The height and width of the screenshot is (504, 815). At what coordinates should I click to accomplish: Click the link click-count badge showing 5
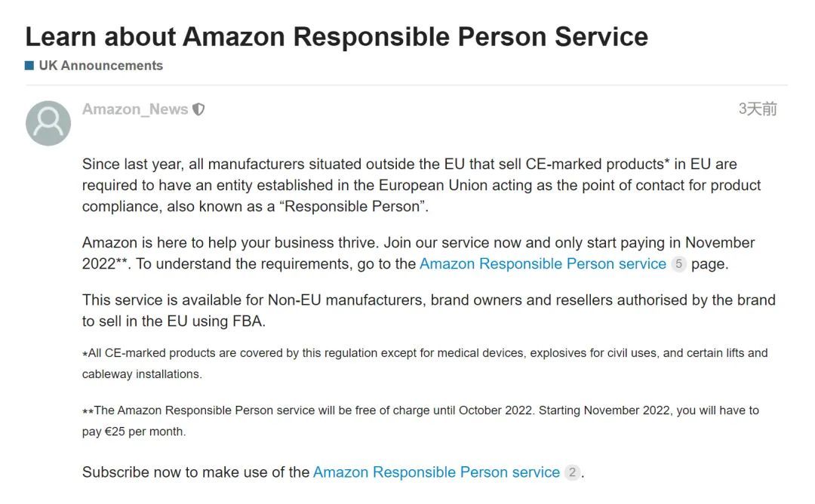(678, 264)
